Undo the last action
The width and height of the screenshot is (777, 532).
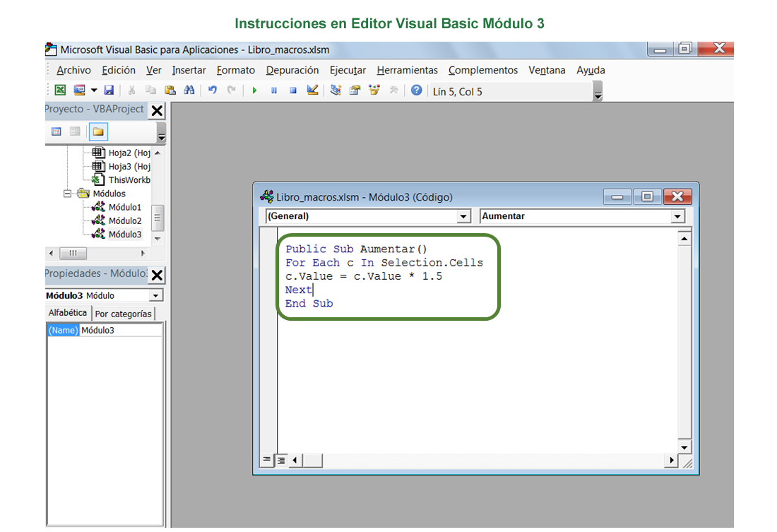pyautogui.click(x=213, y=90)
